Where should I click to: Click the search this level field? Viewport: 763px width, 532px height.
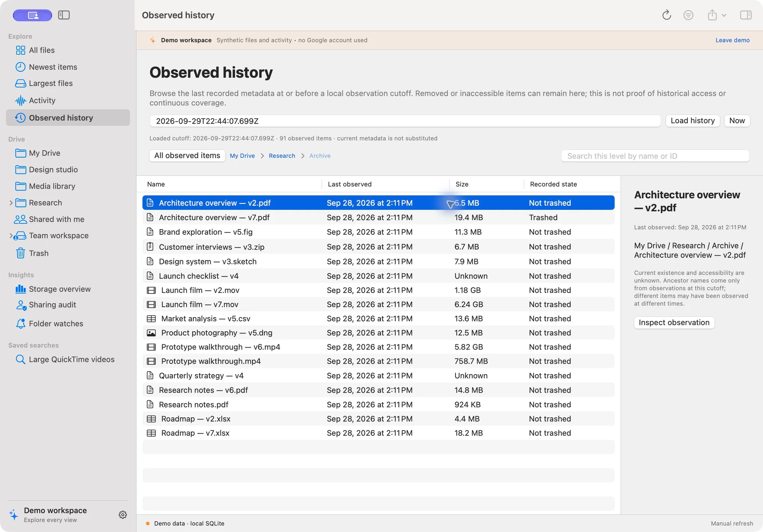(x=655, y=156)
